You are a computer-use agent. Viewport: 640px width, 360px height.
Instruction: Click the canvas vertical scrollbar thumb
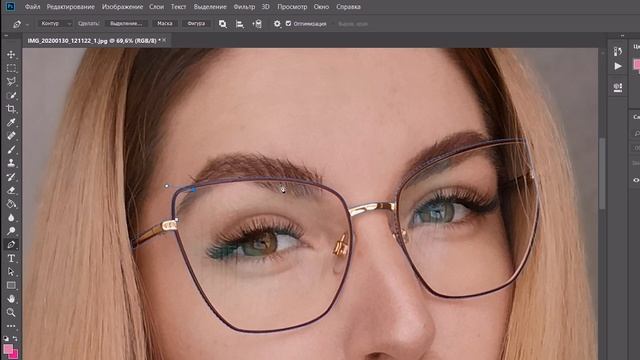(602, 173)
